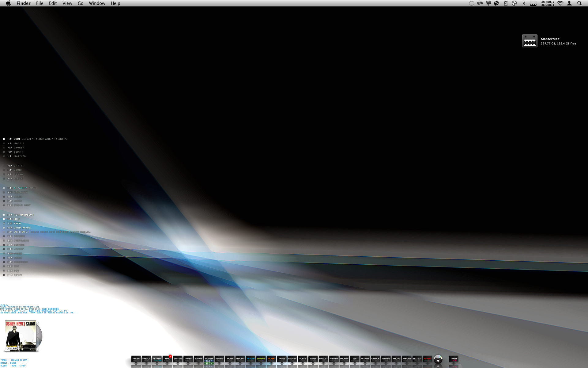Image resolution: width=588 pixels, height=368 pixels.
Task: Launch VLC media player dock icon
Action: pos(355,358)
